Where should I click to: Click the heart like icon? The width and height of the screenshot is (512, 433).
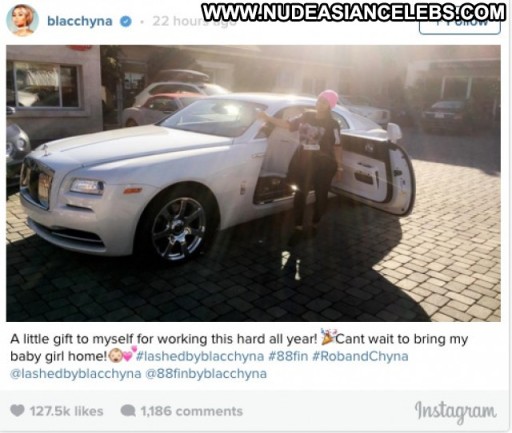(17, 410)
